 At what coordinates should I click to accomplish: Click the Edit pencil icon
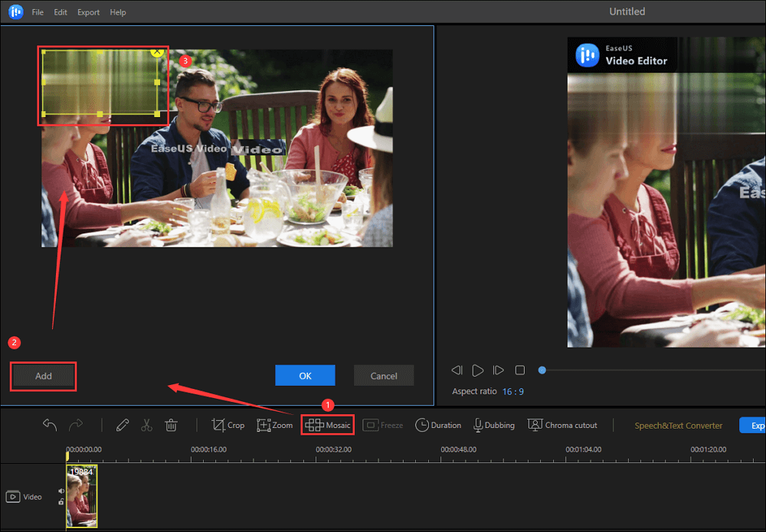pos(123,425)
